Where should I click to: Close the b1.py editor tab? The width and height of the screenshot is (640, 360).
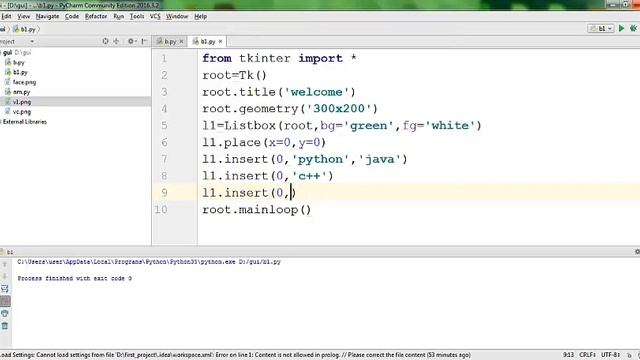[x=220, y=42]
